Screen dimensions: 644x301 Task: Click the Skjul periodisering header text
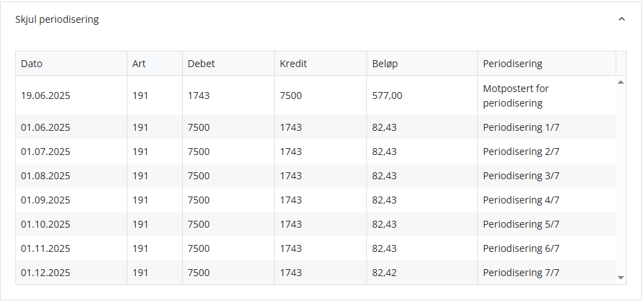(x=57, y=19)
